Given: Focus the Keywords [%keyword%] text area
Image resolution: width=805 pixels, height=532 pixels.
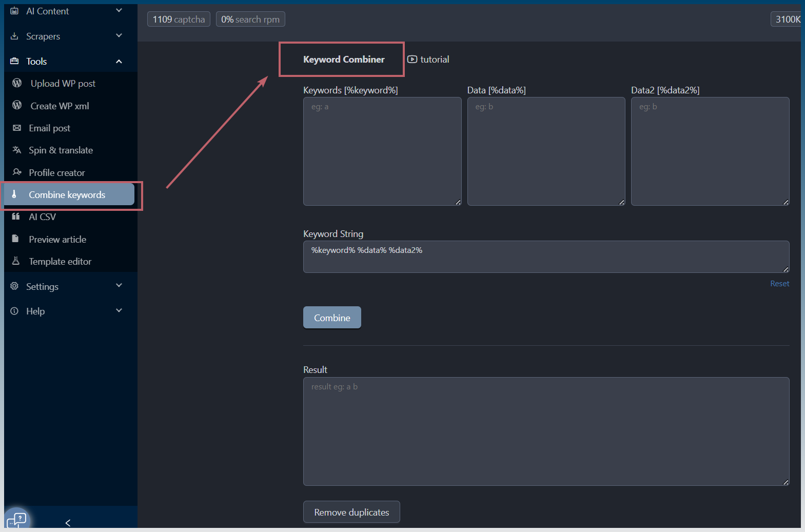Looking at the screenshot, I should click(382, 151).
